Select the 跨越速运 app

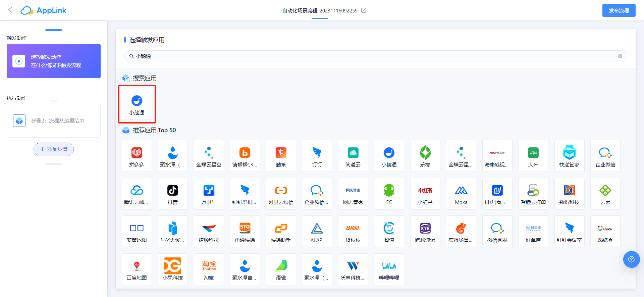coord(425,232)
